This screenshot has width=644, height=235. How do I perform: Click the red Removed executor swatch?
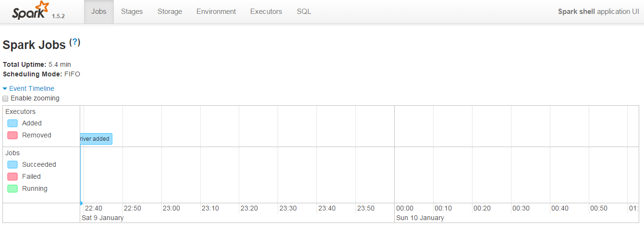12,136
